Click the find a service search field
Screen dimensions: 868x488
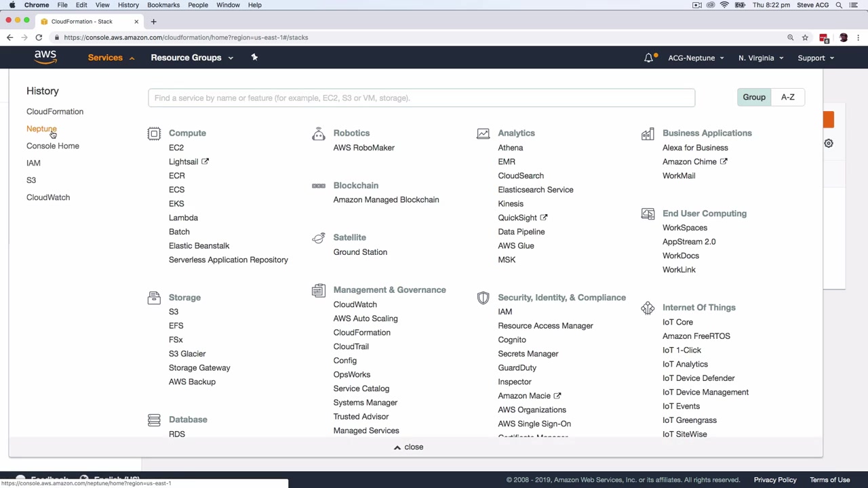tap(421, 98)
